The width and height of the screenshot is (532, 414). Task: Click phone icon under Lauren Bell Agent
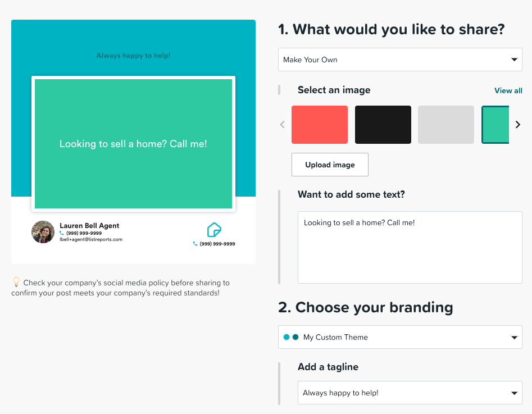pos(62,233)
